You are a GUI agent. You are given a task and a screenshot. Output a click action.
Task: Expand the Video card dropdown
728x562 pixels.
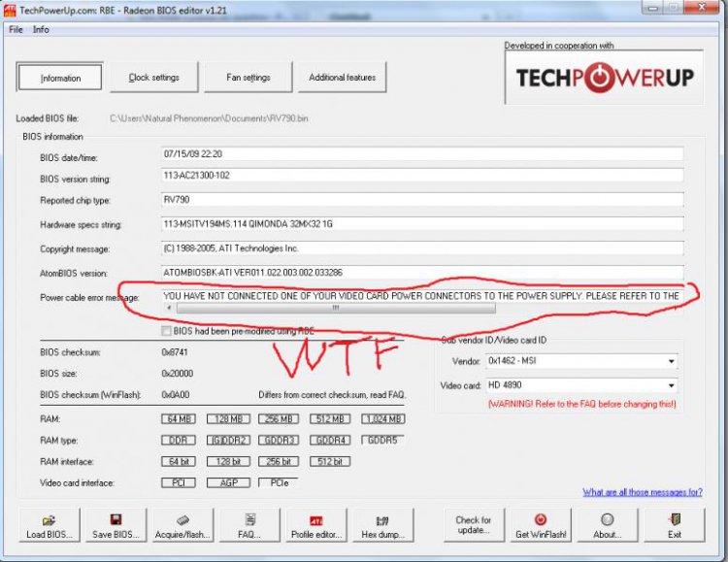672,385
